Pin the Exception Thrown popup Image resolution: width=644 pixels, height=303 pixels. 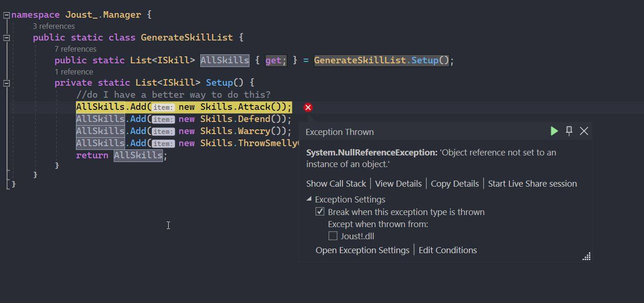tap(569, 131)
